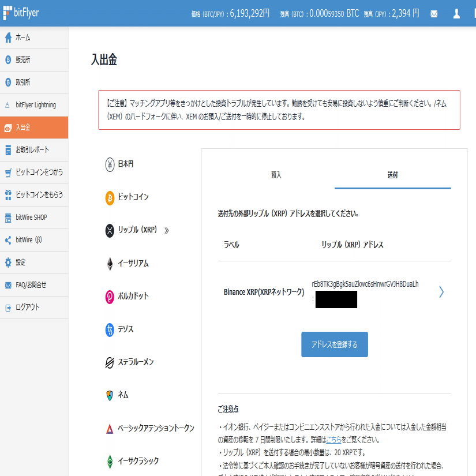Switch to the 送付 tab

(392, 175)
